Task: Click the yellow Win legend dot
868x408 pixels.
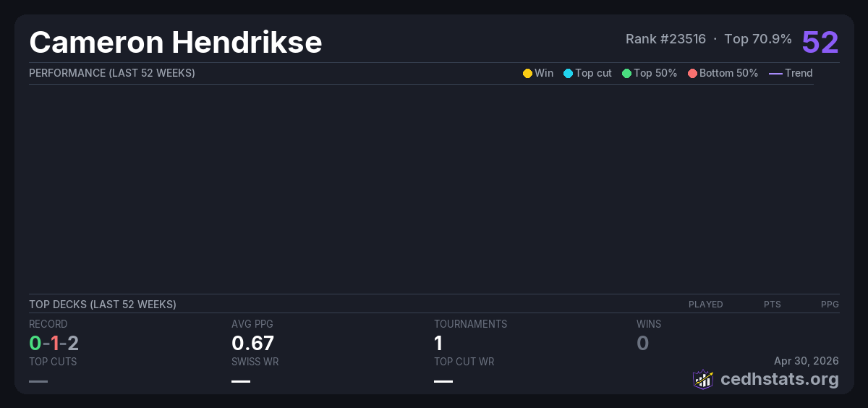Action: coord(527,73)
